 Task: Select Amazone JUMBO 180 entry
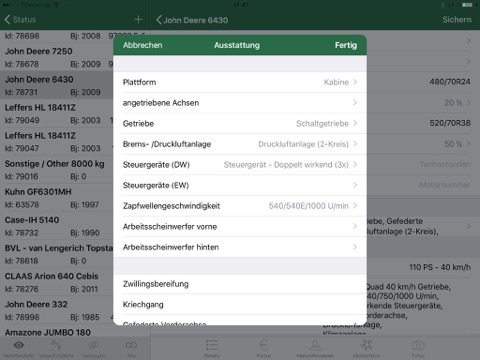pyautogui.click(x=57, y=332)
